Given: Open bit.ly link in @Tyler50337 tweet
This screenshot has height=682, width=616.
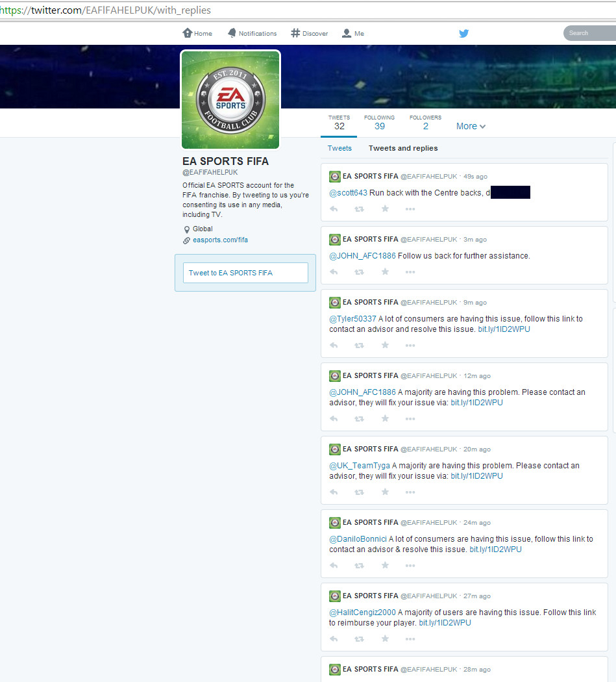Looking at the screenshot, I should [x=504, y=329].
